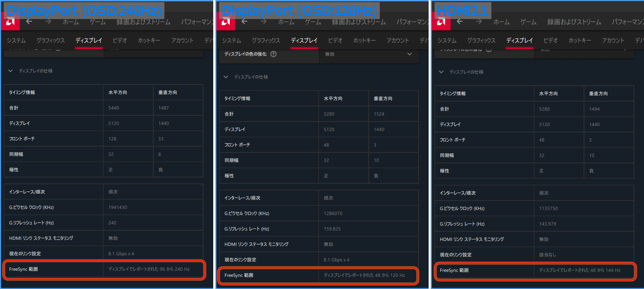Click the back arrow in the HDMI2.1 window
Image resolution: width=644 pixels, height=289 pixels.
coord(460,22)
